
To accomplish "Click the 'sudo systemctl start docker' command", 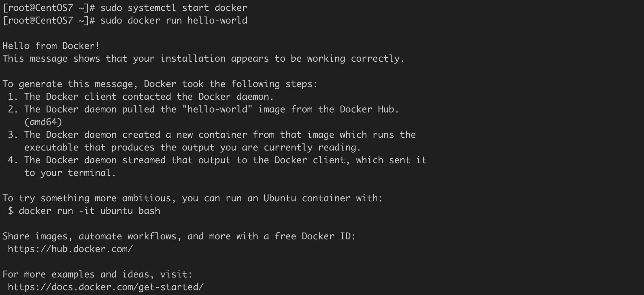I will click(x=174, y=8).
